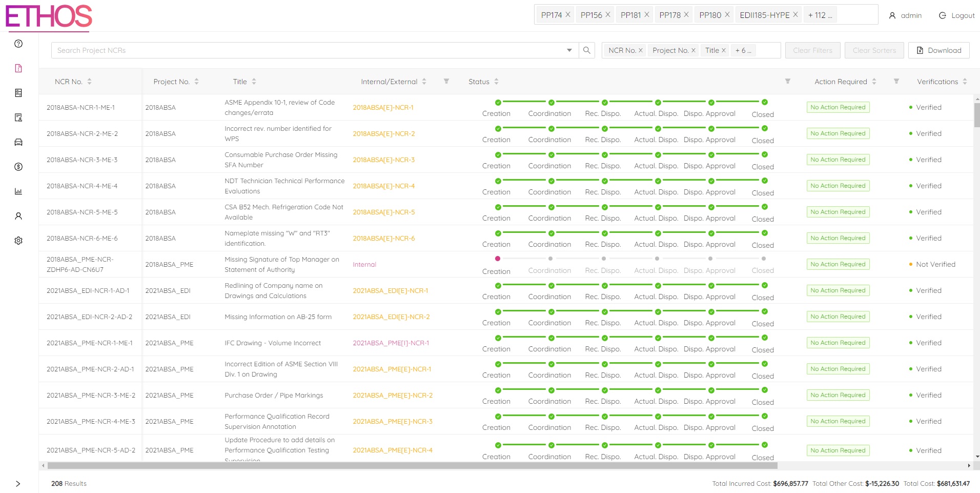This screenshot has width=980, height=493.
Task: Click the search magnifier button
Action: coord(587,50)
